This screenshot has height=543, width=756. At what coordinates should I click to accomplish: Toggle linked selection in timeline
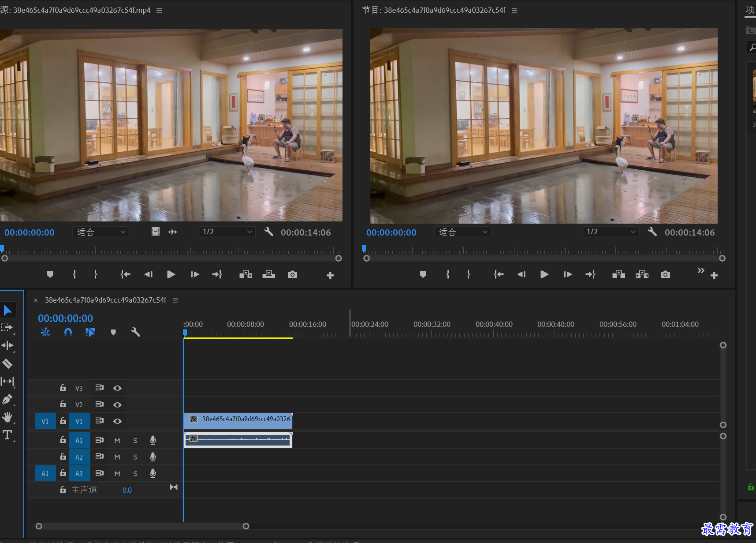[90, 332]
